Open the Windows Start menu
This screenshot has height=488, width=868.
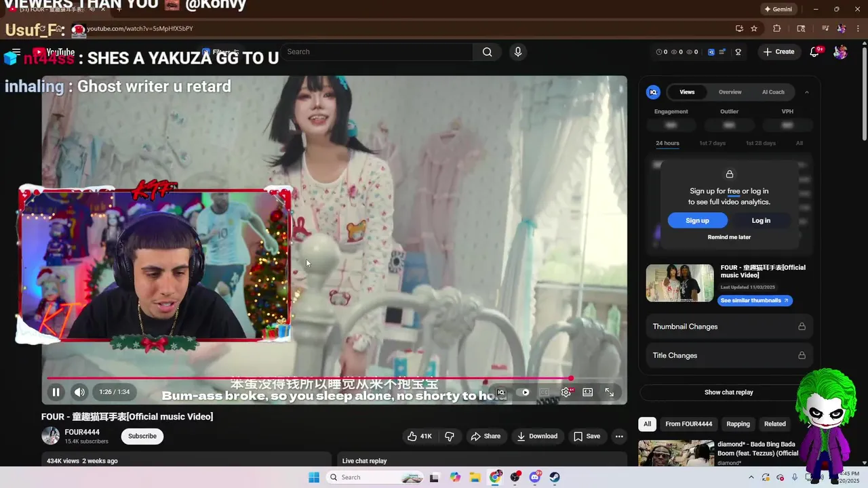coord(313,477)
